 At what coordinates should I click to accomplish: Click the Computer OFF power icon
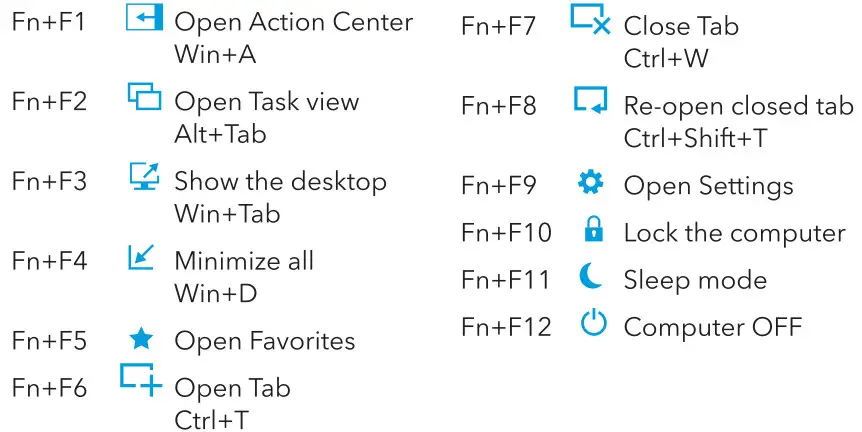click(593, 325)
